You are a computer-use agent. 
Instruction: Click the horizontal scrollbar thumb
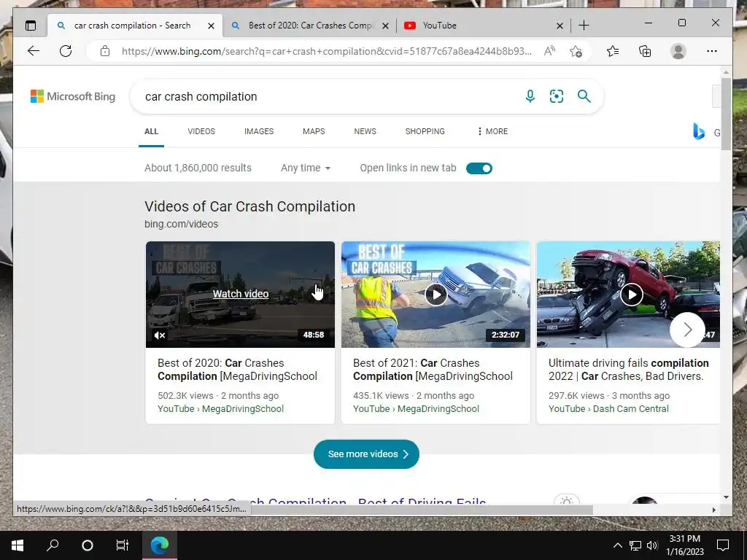422,510
